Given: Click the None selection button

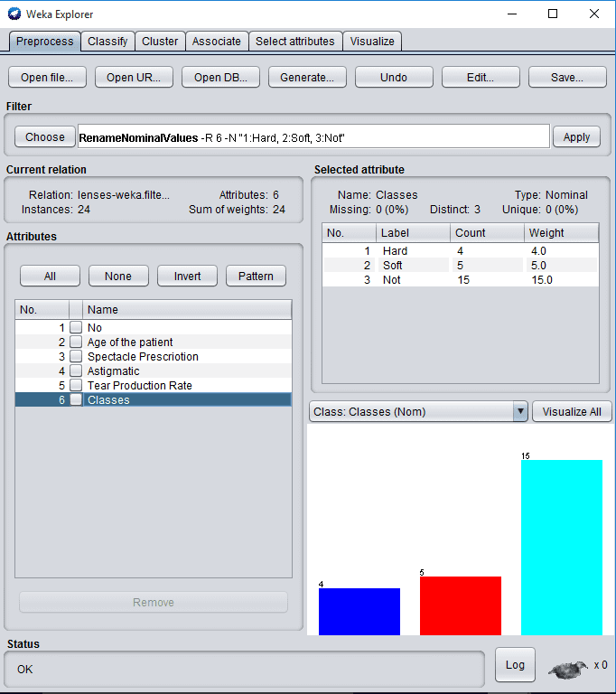Looking at the screenshot, I should tap(118, 277).
